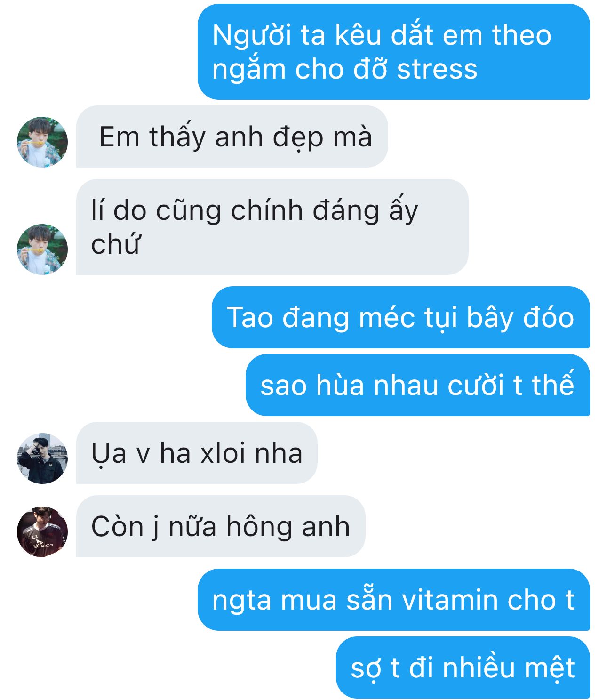Select the blue "Tao đang méc tụi bây đóo" message
The image size is (607, 700).
click(x=401, y=317)
